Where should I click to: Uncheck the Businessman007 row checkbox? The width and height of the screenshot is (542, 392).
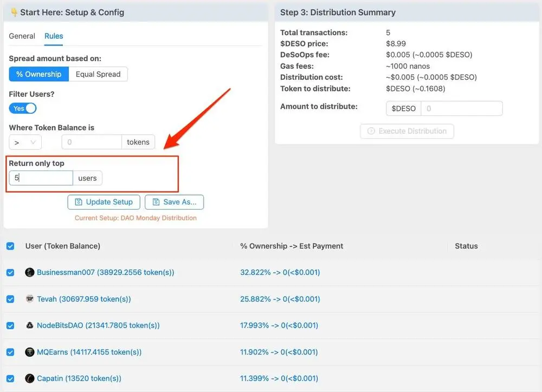pos(10,272)
